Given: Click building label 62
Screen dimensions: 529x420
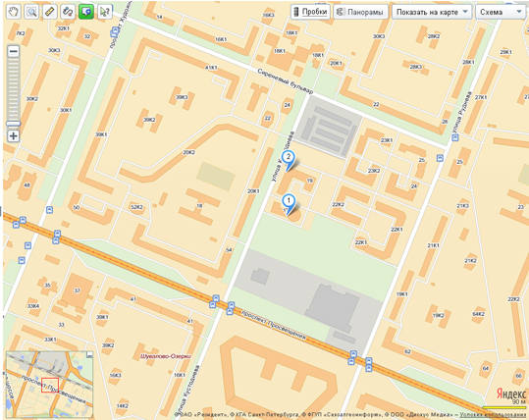Looking at the screenshot, I should click(x=408, y=351).
